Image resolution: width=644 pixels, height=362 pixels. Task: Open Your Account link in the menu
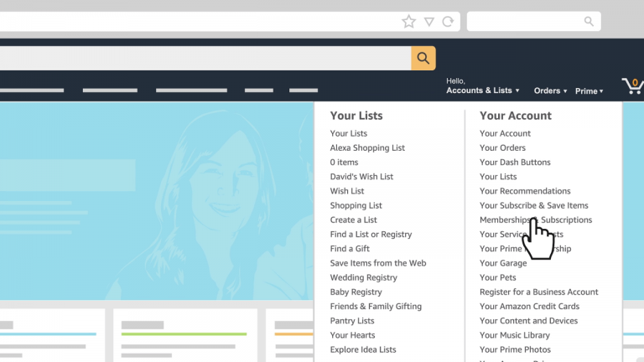tap(505, 133)
